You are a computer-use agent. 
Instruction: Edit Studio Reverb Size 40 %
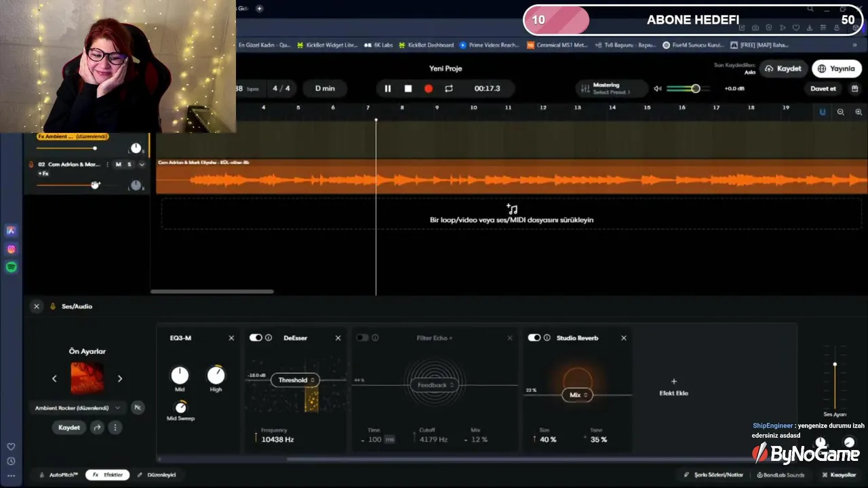coord(548,439)
